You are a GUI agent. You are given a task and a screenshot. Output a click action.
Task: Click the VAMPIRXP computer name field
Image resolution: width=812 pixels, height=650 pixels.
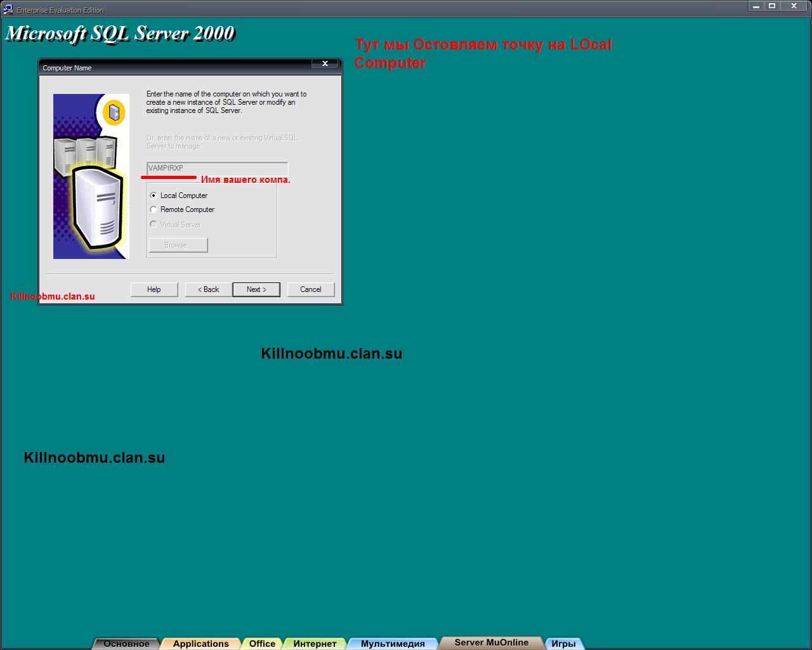tap(217, 169)
